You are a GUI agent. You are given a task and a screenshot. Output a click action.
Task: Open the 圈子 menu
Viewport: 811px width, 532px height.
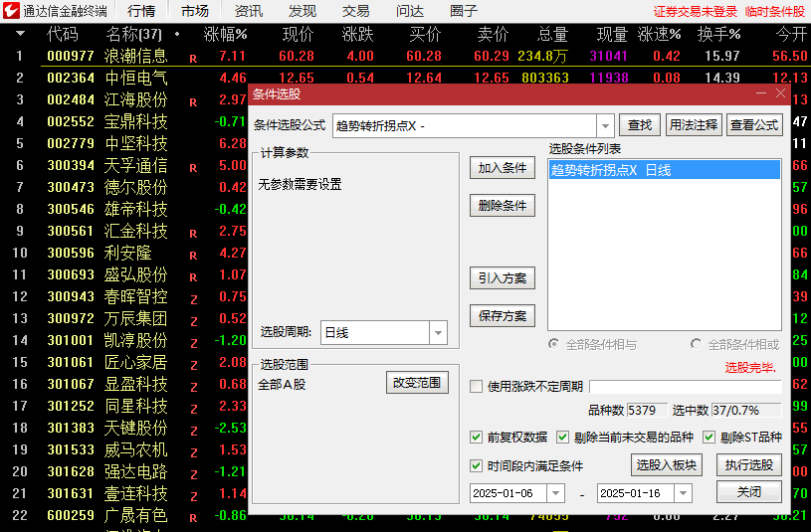[464, 11]
